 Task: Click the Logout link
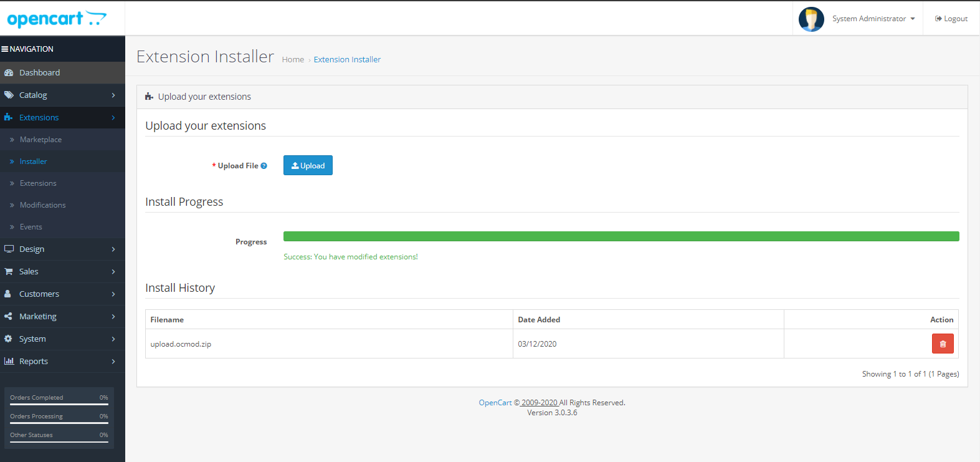(951, 19)
